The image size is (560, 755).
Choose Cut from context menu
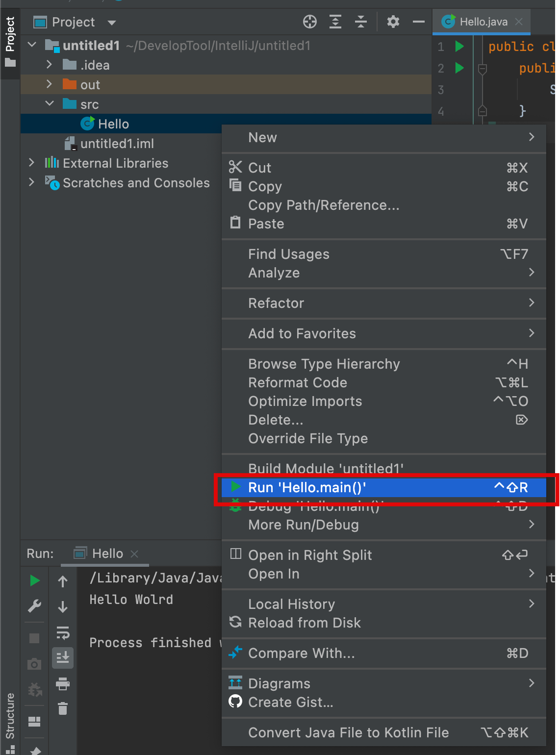384,168
